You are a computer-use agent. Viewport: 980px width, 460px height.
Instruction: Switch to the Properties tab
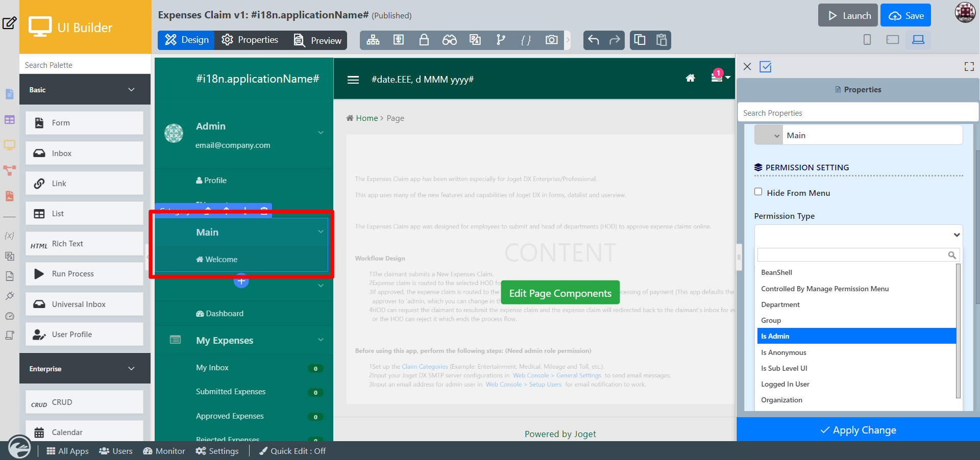(x=250, y=40)
